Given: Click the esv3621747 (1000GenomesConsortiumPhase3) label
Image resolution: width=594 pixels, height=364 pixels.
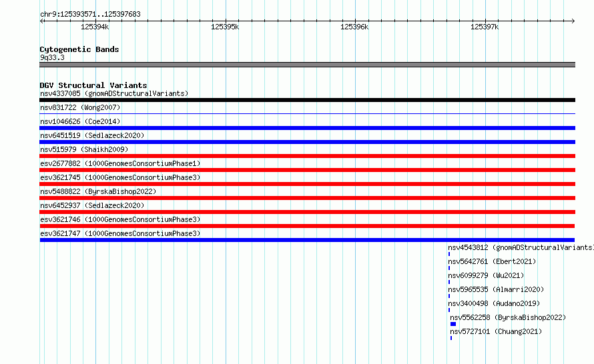Looking at the screenshot, I should 120,233.
